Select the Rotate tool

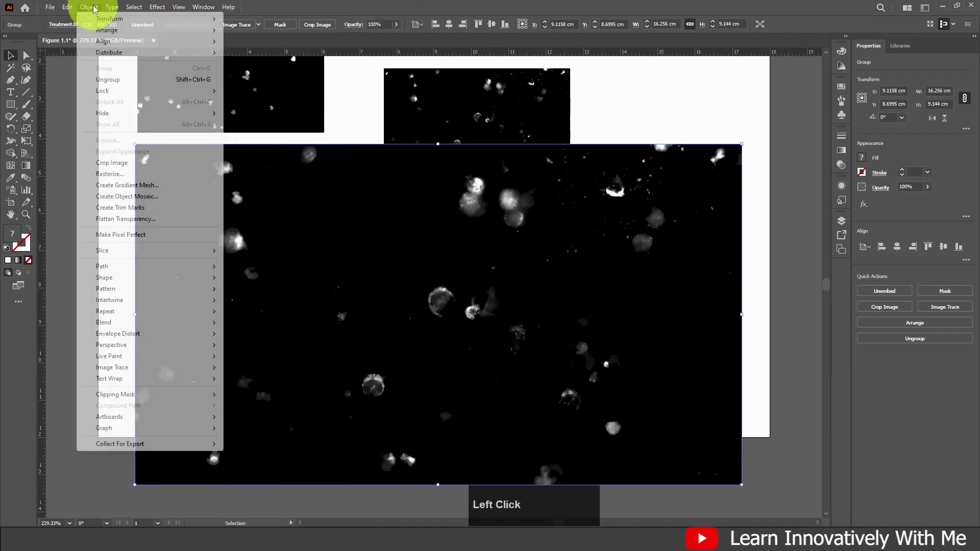(11, 129)
